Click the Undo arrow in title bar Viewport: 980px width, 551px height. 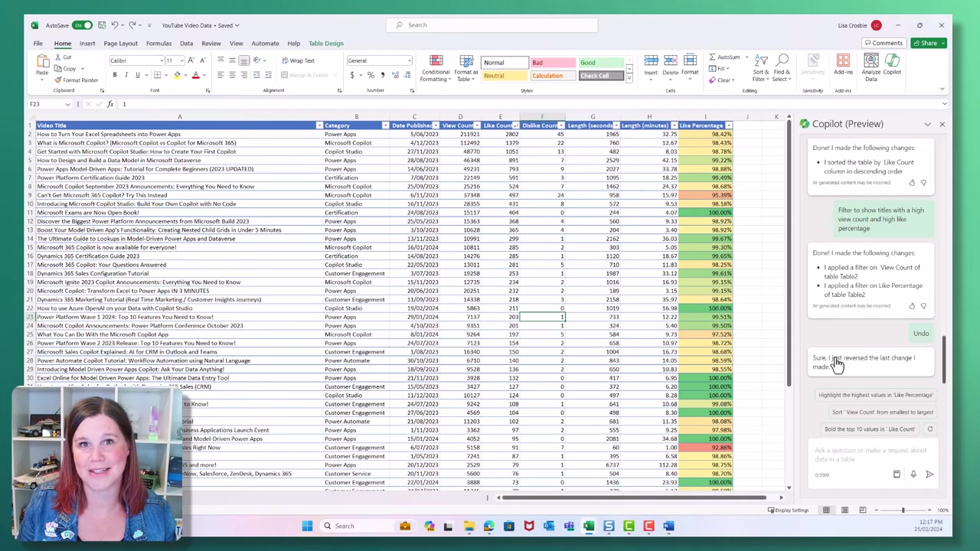[x=114, y=25]
